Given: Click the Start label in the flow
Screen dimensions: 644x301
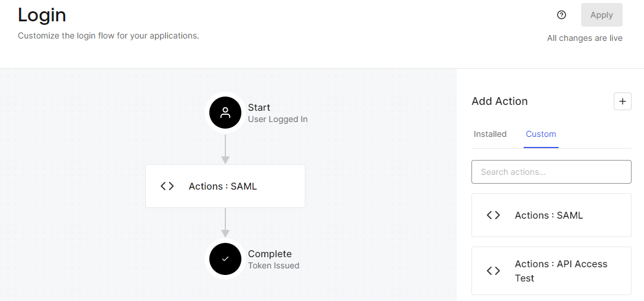Looking at the screenshot, I should tap(259, 107).
